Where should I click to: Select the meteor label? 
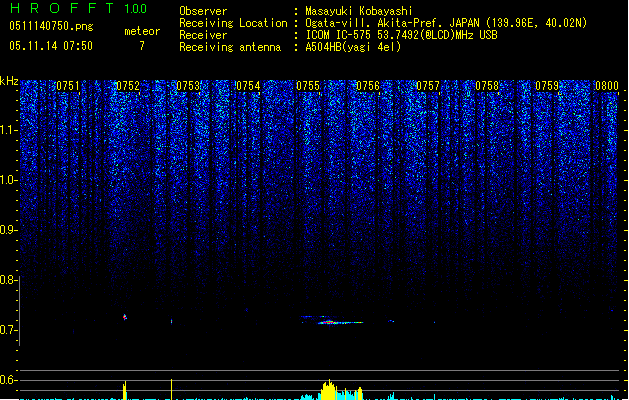click(x=142, y=31)
